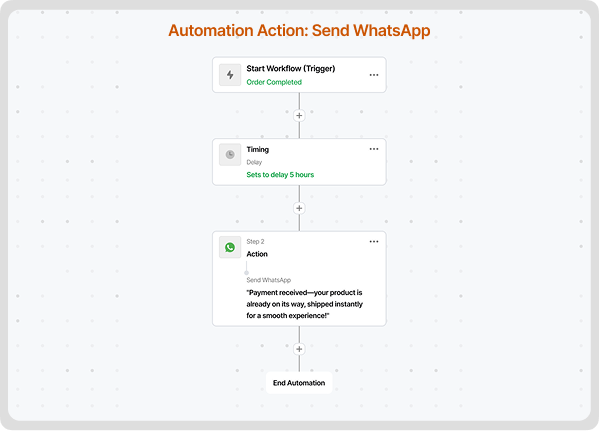Viewport: 599px width, 431px height.
Task: Add a step before End Automation
Action: (x=299, y=349)
